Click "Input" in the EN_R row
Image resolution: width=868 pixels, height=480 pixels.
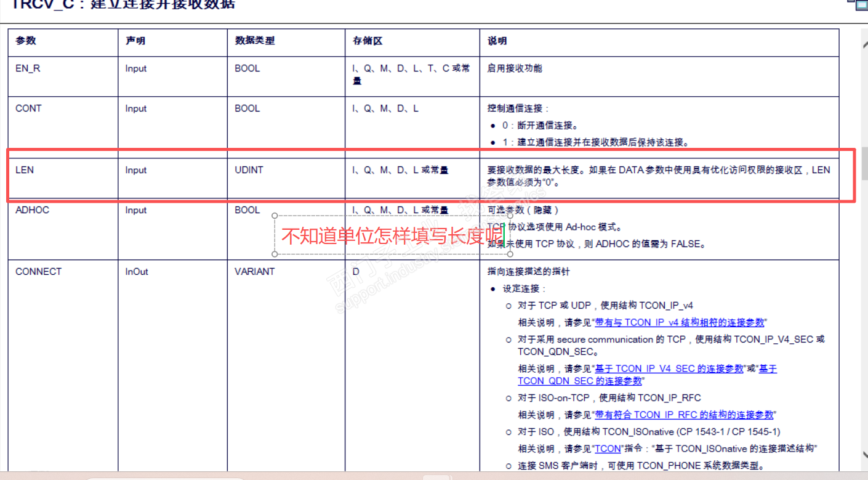tap(136, 68)
